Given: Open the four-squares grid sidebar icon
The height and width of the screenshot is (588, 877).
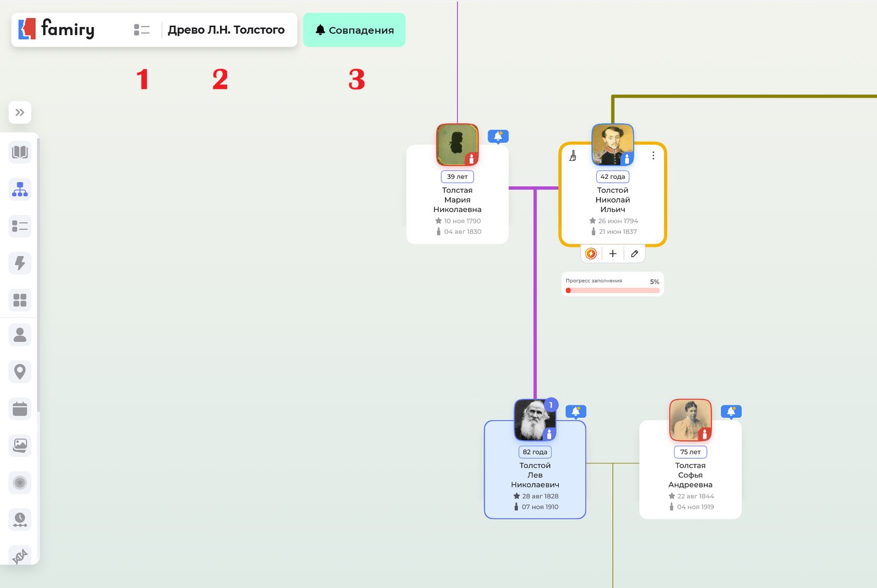Looking at the screenshot, I should (x=20, y=300).
